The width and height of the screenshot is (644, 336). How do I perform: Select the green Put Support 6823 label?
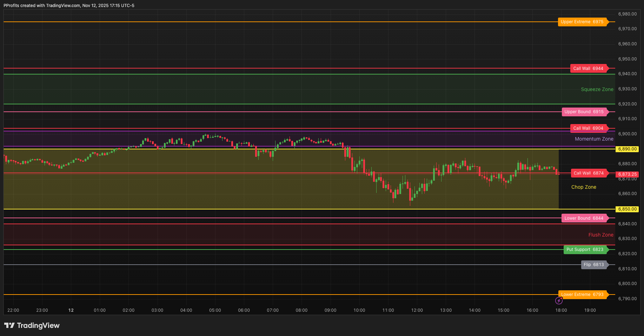585,250
